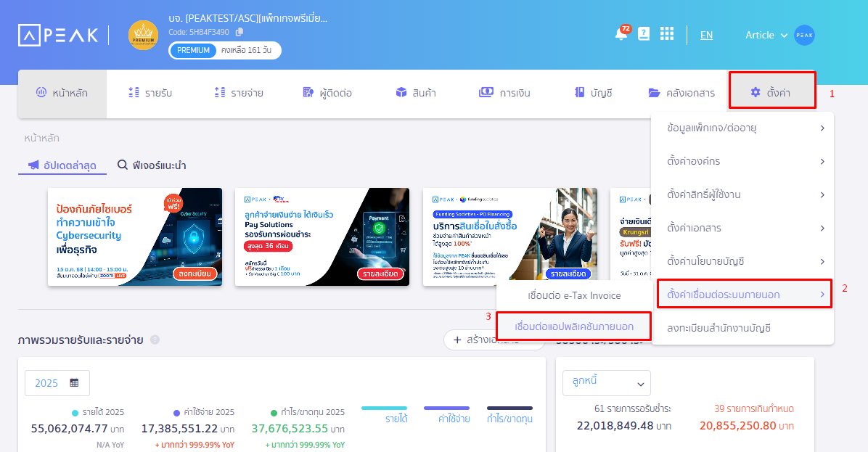The image size is (868, 452).
Task: Open the ลูกหนี้ dropdown selector
Action: [606, 382]
